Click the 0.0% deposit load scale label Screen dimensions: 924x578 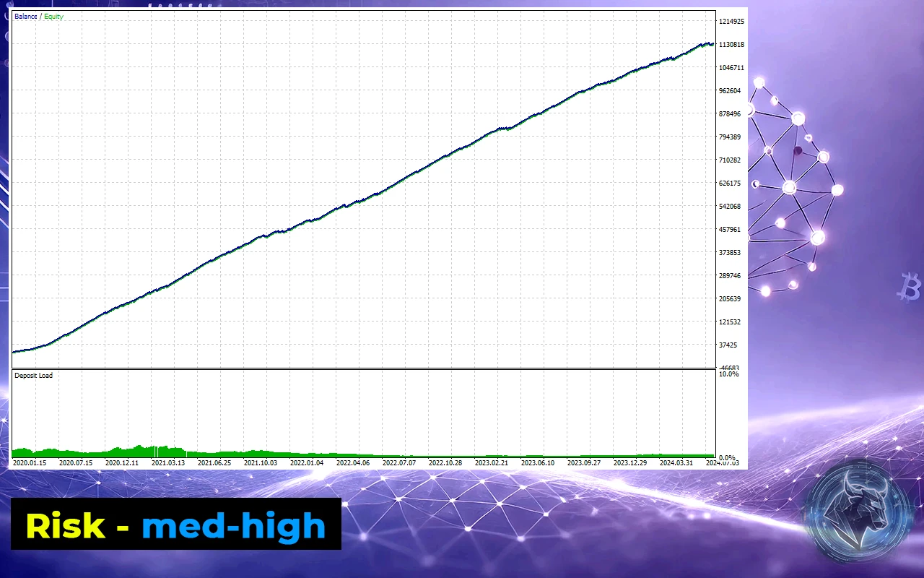click(x=727, y=458)
